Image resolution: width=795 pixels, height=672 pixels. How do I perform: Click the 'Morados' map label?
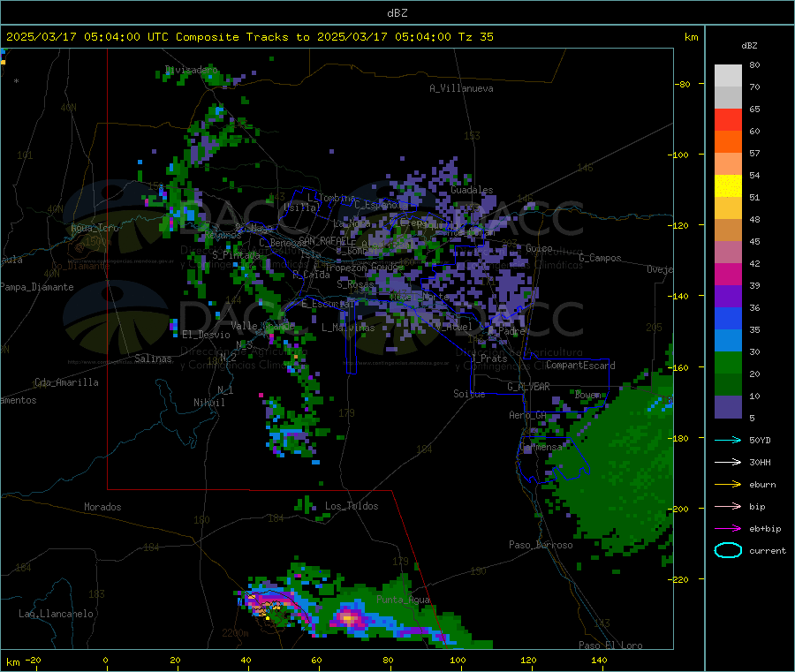[102, 507]
